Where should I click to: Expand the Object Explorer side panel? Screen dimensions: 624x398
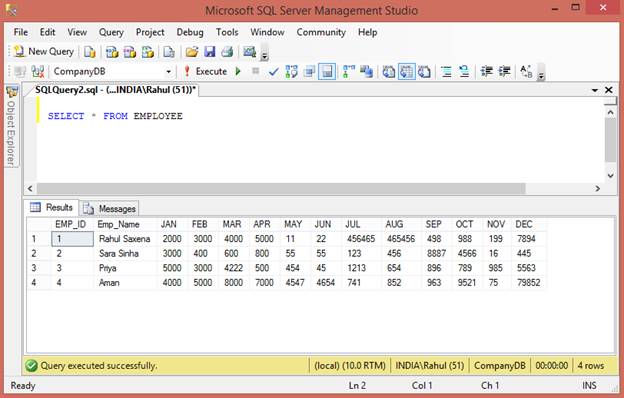11,126
